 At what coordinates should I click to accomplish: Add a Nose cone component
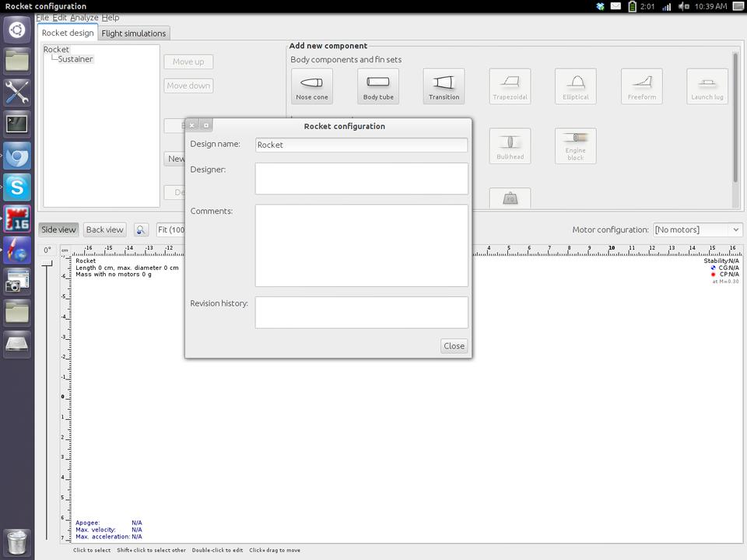312,86
